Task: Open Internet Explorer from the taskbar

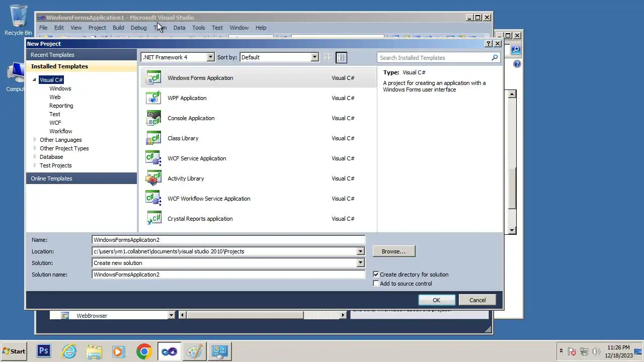Action: point(69,351)
